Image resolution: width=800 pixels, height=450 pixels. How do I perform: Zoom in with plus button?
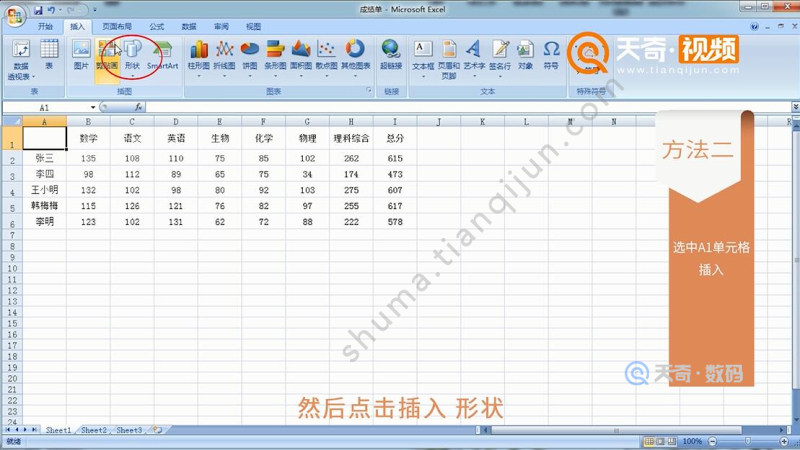tap(784, 441)
